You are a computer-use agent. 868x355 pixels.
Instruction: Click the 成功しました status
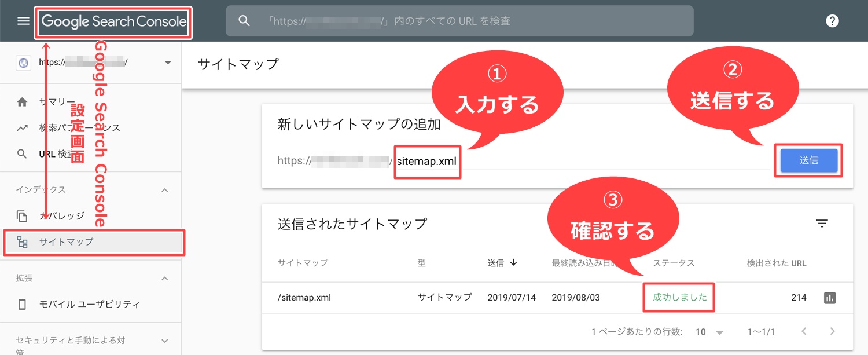[x=680, y=298]
